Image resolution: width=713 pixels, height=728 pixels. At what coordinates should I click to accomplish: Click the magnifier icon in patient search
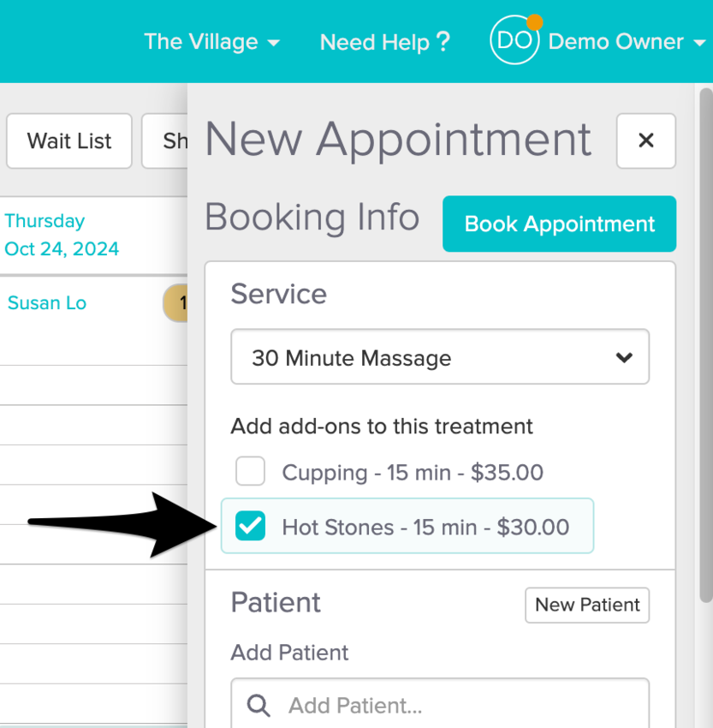point(258,705)
